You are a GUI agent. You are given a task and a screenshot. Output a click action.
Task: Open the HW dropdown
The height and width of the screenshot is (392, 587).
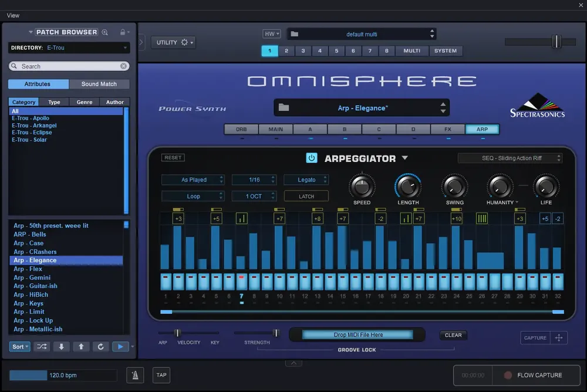(x=271, y=33)
